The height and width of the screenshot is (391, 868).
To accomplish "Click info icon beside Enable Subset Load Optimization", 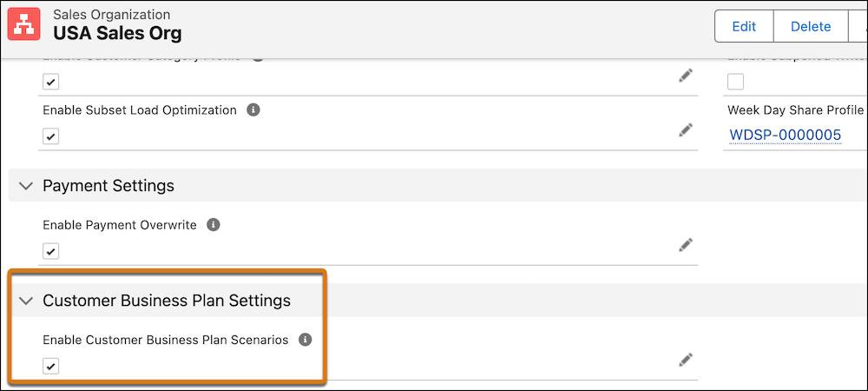I will click(x=253, y=109).
